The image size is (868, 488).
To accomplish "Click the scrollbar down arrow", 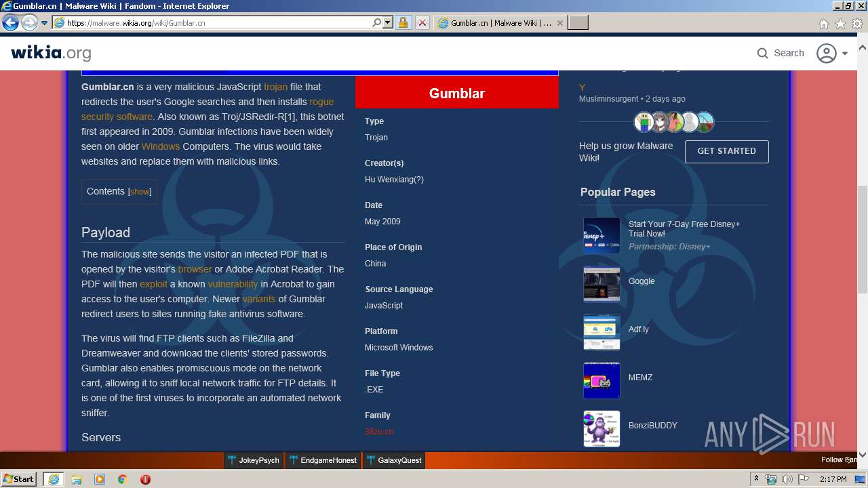I will click(863, 455).
